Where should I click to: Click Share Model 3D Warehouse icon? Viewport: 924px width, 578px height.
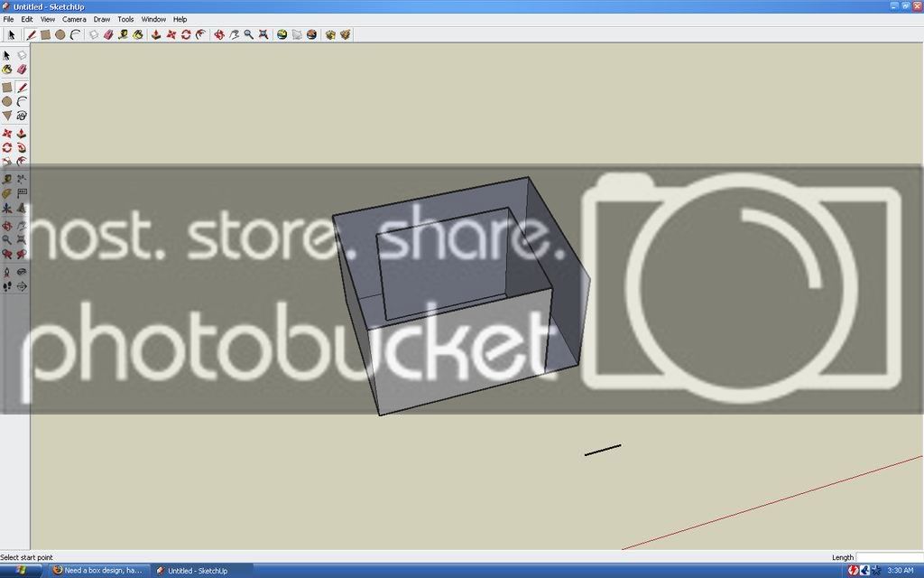click(346, 35)
